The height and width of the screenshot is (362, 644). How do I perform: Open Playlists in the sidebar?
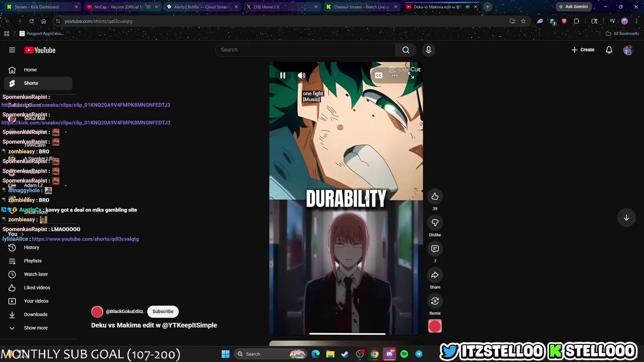38,261
